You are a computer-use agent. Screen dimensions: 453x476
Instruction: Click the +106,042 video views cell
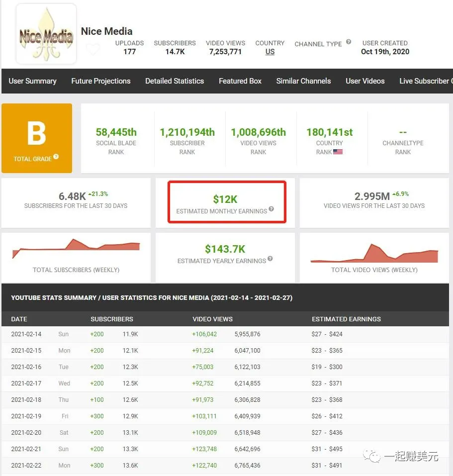pos(204,334)
